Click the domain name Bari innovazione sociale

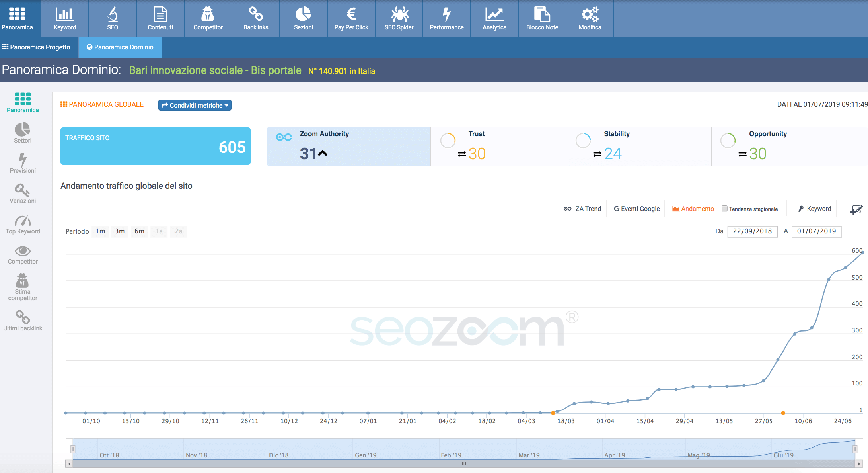(215, 70)
